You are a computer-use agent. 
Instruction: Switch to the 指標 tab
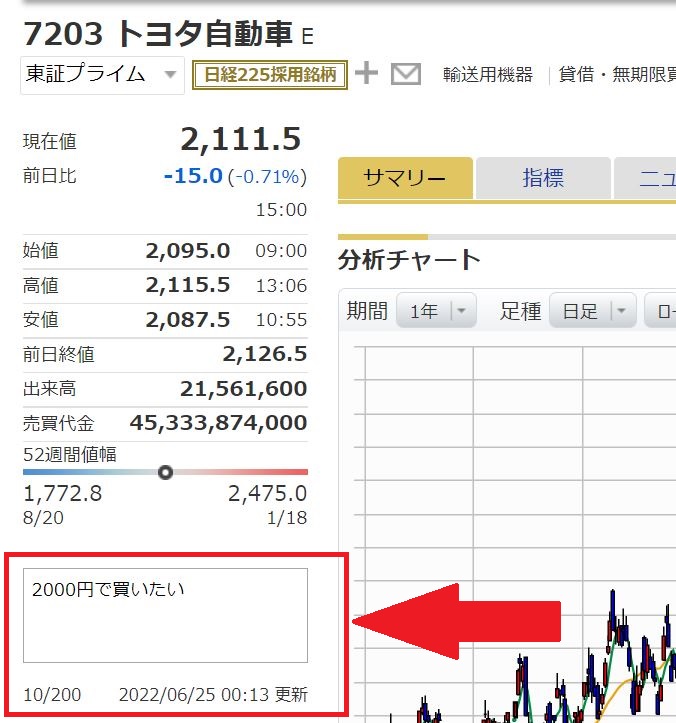click(543, 178)
